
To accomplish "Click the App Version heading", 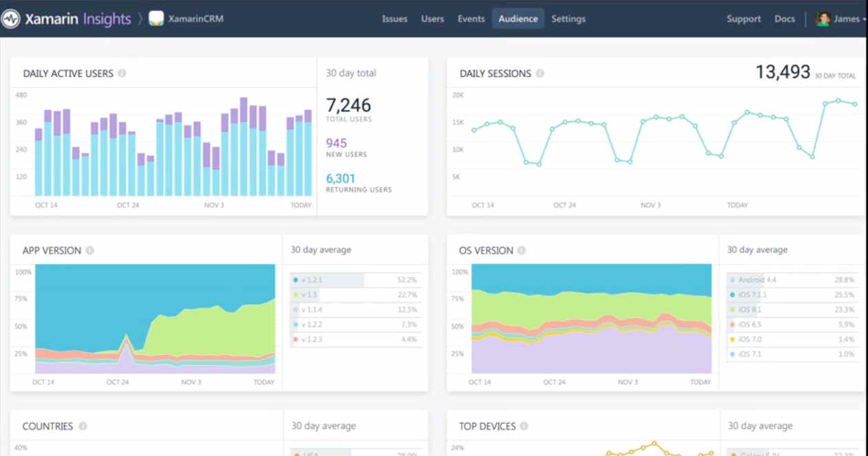I will tap(52, 250).
